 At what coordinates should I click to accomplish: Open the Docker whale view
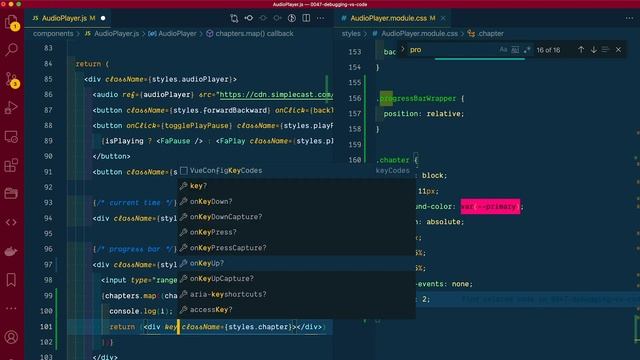click(11, 251)
